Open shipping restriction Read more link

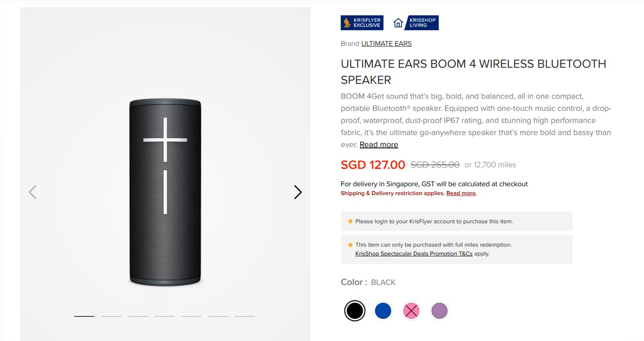coord(461,193)
